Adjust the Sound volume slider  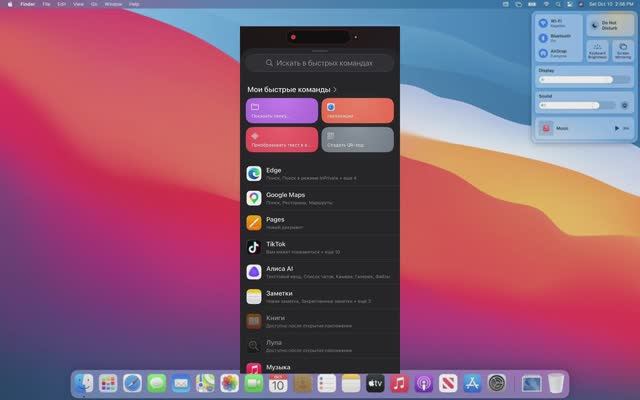point(577,105)
